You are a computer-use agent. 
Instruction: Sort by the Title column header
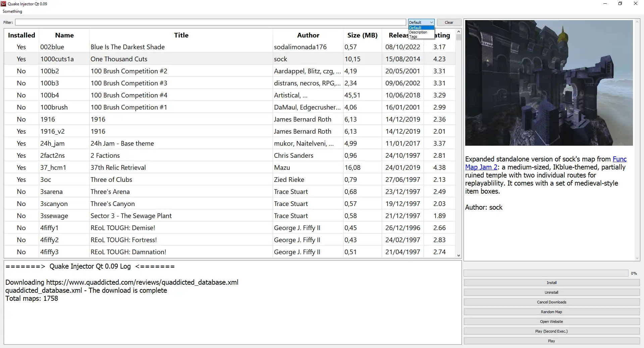point(181,35)
